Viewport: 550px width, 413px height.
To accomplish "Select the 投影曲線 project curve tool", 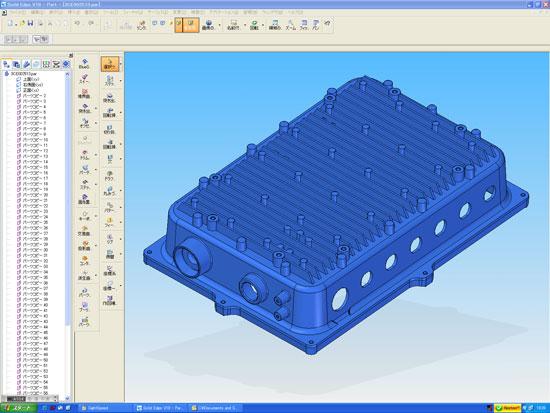I will [x=85, y=245].
